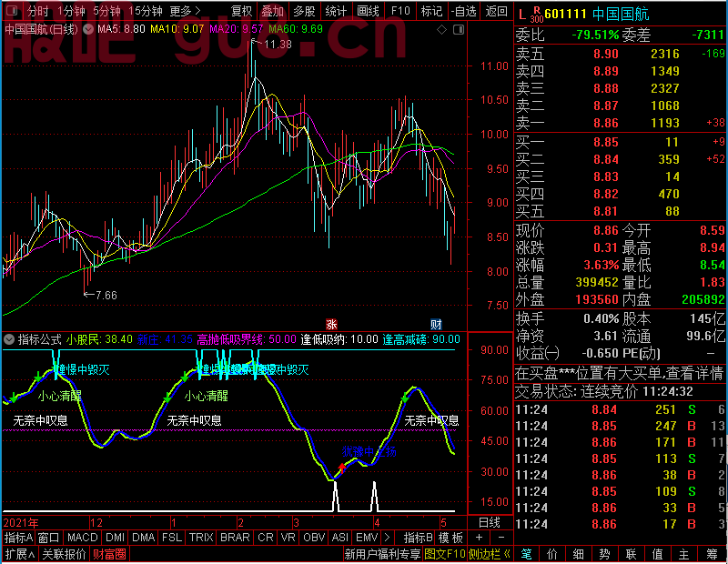Screen dimensions: 728x564
Task: Apply the FSL indicator
Action: pyautogui.click(x=172, y=538)
